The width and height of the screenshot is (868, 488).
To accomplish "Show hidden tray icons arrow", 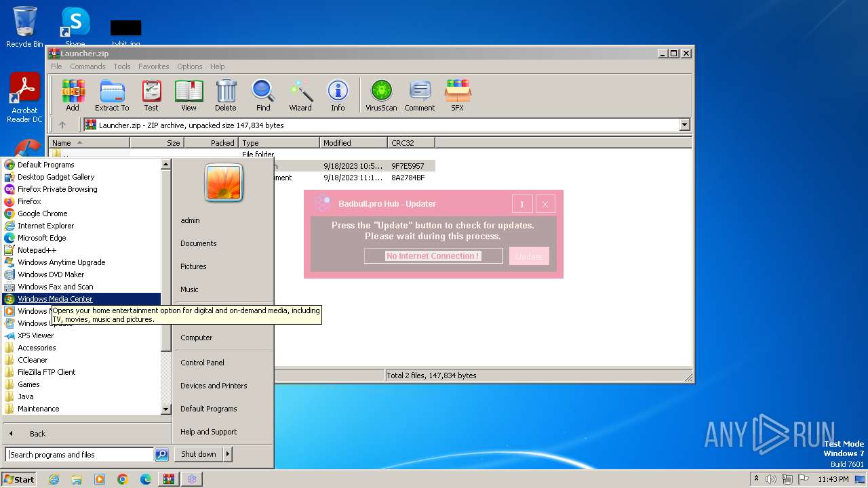I will click(x=756, y=479).
